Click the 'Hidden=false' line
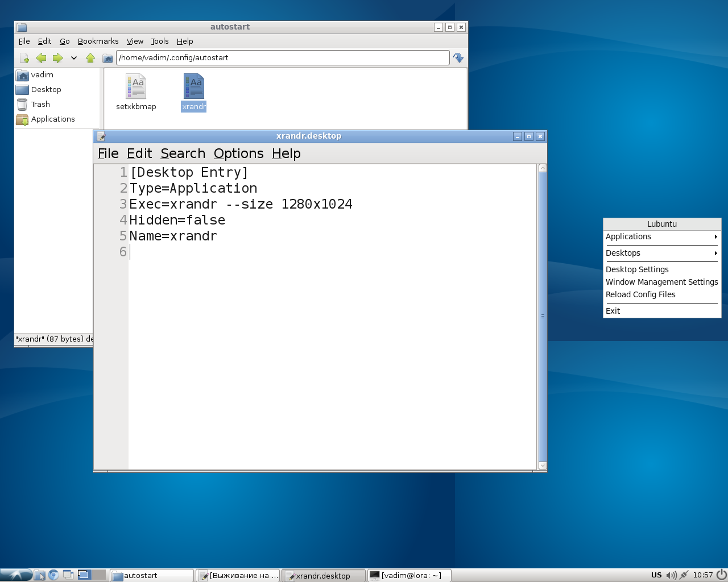The image size is (728, 582). click(177, 220)
